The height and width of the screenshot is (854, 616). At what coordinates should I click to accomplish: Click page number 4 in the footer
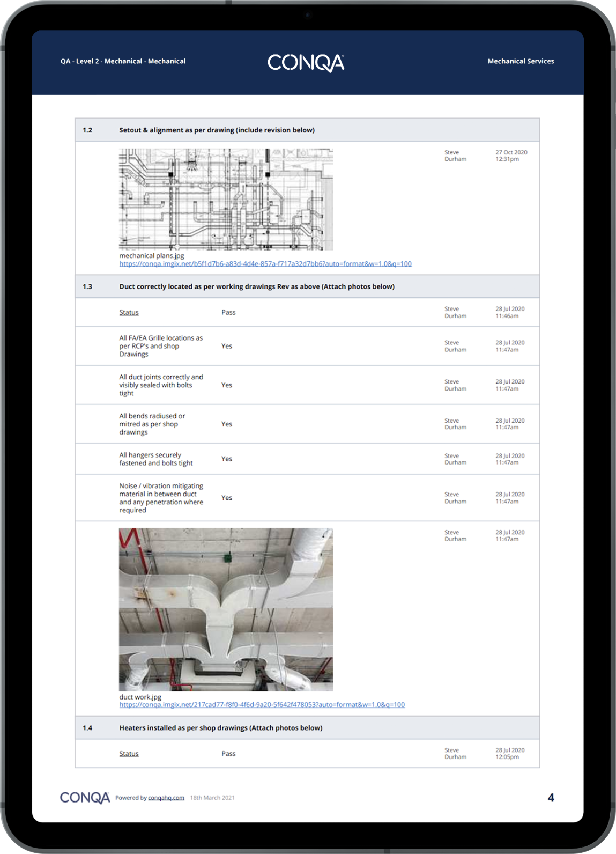[x=551, y=798]
